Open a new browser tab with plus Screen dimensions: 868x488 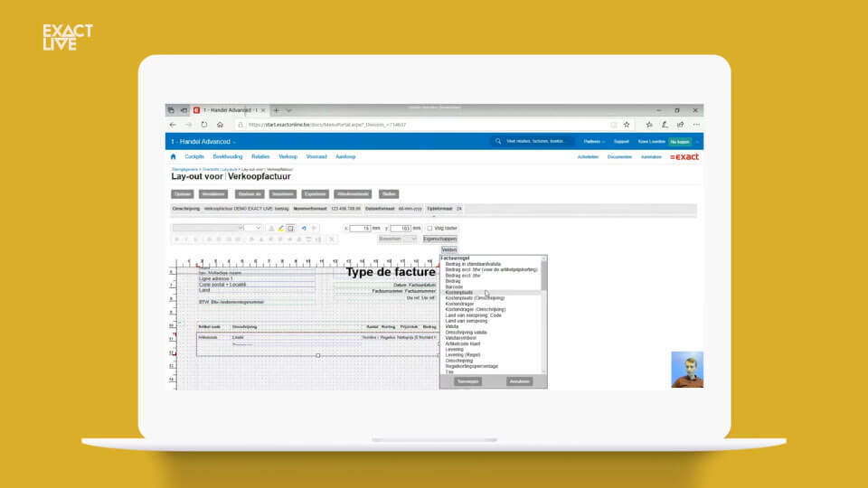pyautogui.click(x=277, y=110)
